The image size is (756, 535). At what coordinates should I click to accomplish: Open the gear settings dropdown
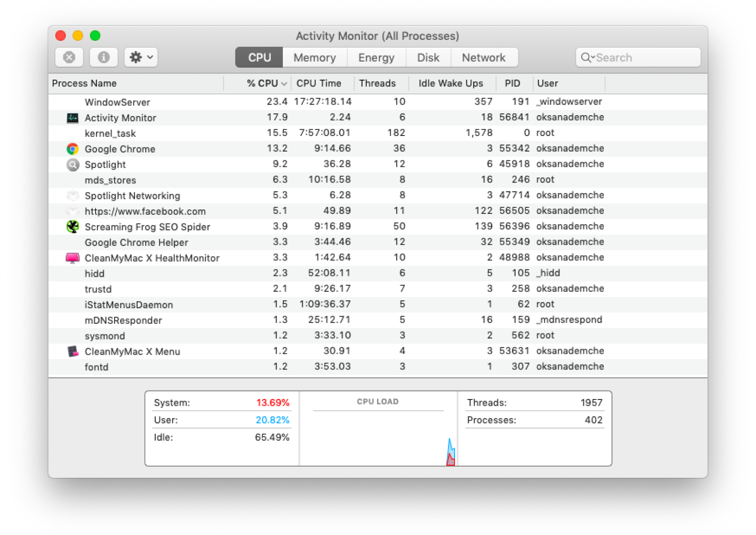(x=140, y=57)
